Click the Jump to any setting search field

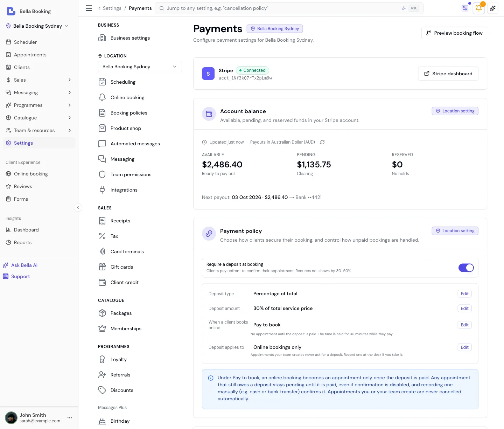tap(289, 8)
